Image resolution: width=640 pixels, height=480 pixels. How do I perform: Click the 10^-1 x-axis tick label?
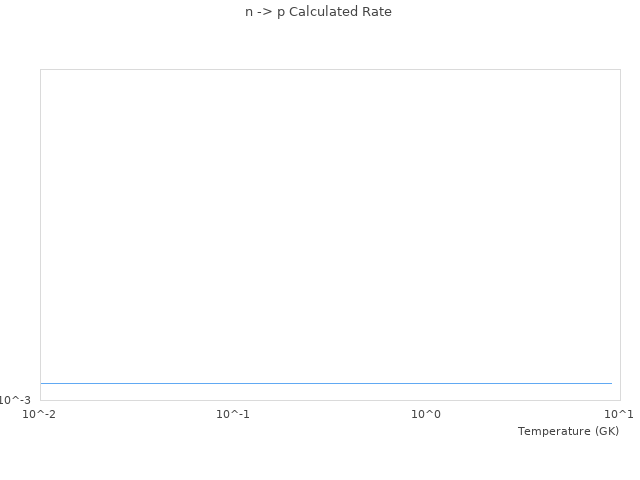[x=233, y=413]
